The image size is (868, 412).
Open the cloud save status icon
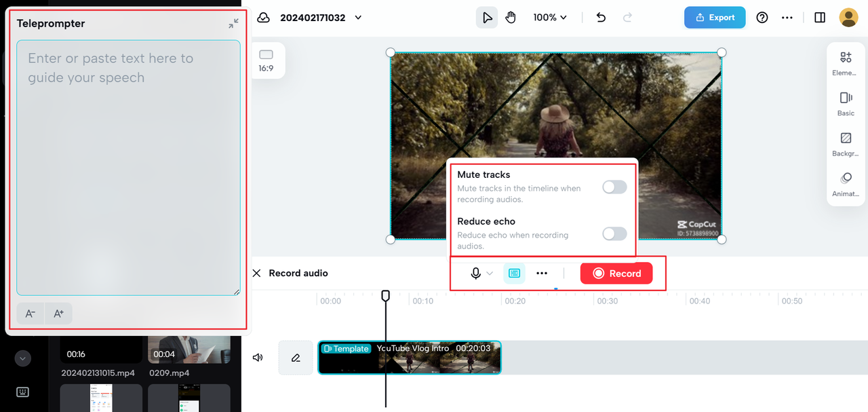point(263,18)
